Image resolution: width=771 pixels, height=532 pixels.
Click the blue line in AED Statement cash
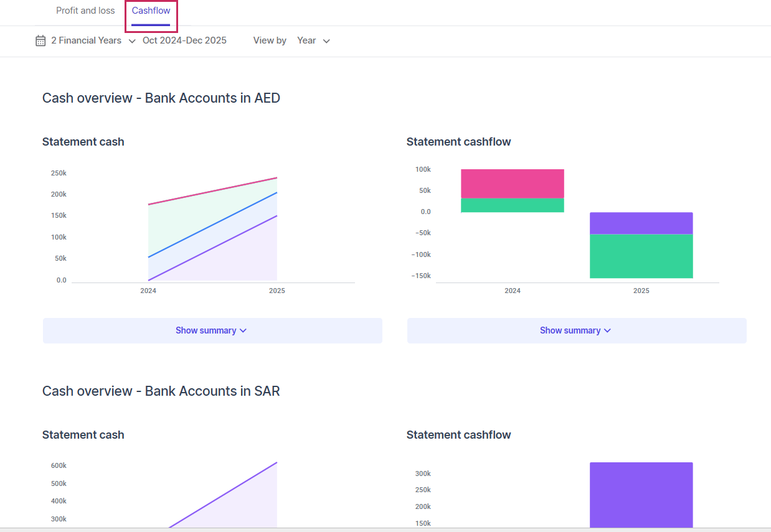click(212, 225)
